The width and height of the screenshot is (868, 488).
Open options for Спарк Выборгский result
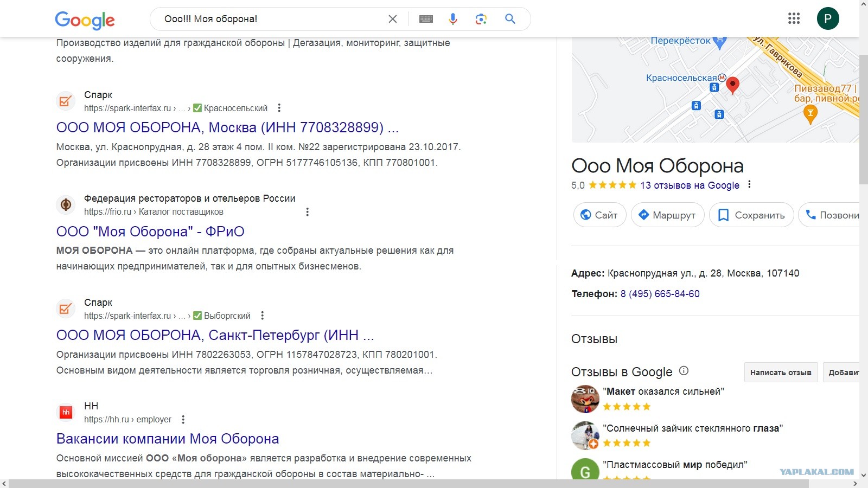click(263, 316)
